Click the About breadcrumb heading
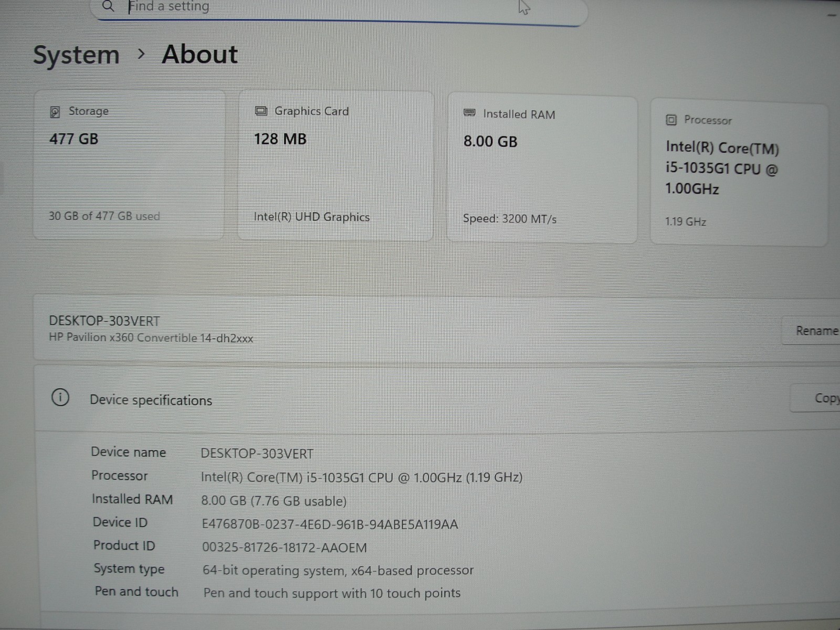Image resolution: width=840 pixels, height=630 pixels. pyautogui.click(x=199, y=54)
